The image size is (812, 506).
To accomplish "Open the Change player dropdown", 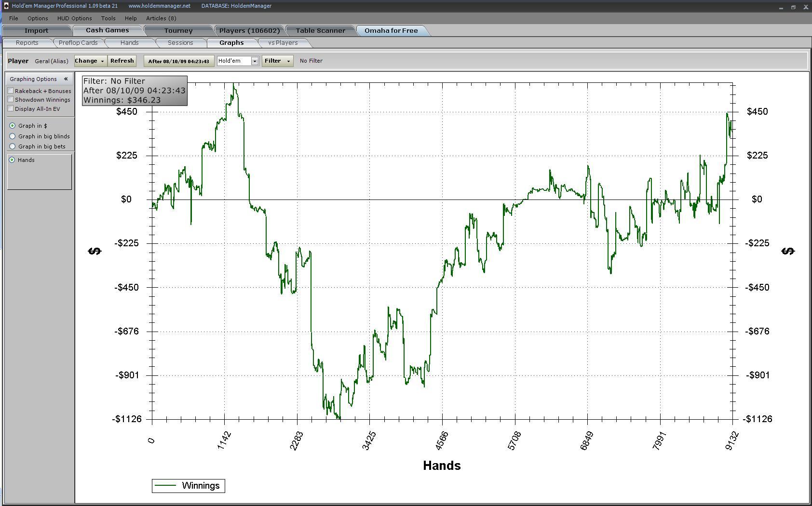I will click(90, 61).
